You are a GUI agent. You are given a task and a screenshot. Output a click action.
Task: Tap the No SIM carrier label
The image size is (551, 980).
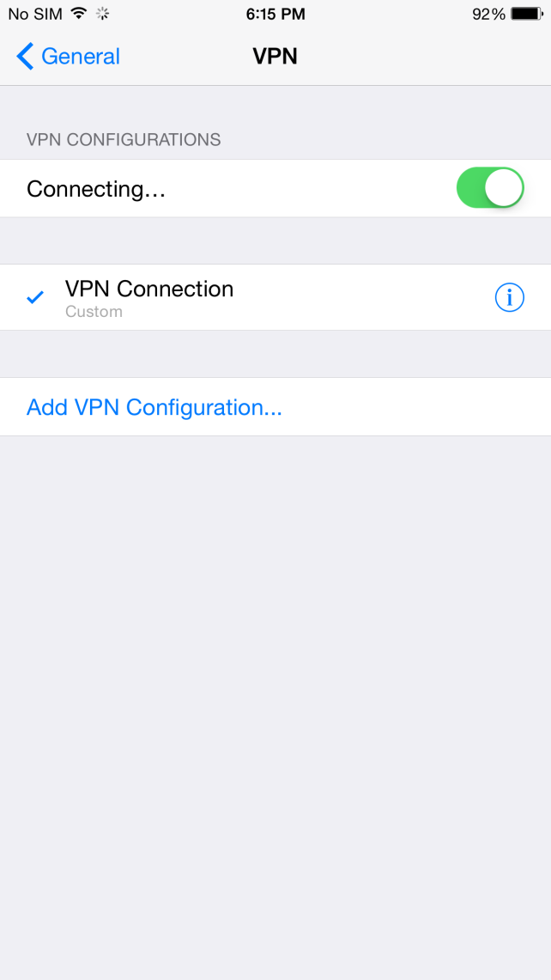click(x=35, y=14)
